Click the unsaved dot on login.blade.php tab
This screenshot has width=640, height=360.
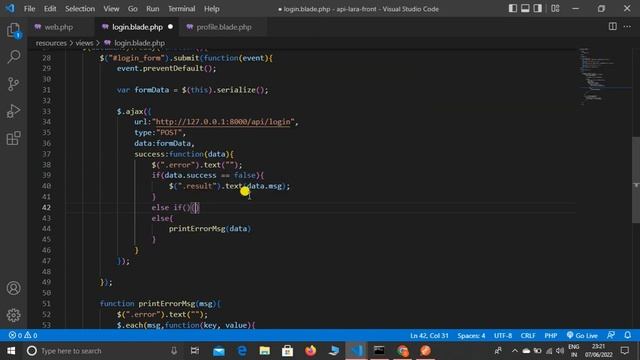point(171,27)
